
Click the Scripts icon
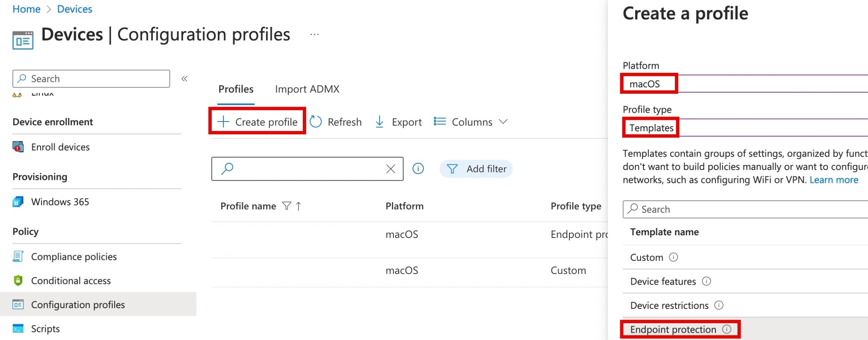[x=18, y=329]
